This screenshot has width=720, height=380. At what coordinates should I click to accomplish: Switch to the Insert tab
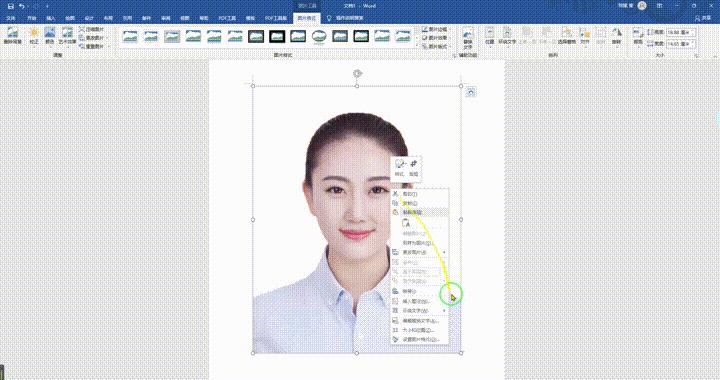click(51, 18)
